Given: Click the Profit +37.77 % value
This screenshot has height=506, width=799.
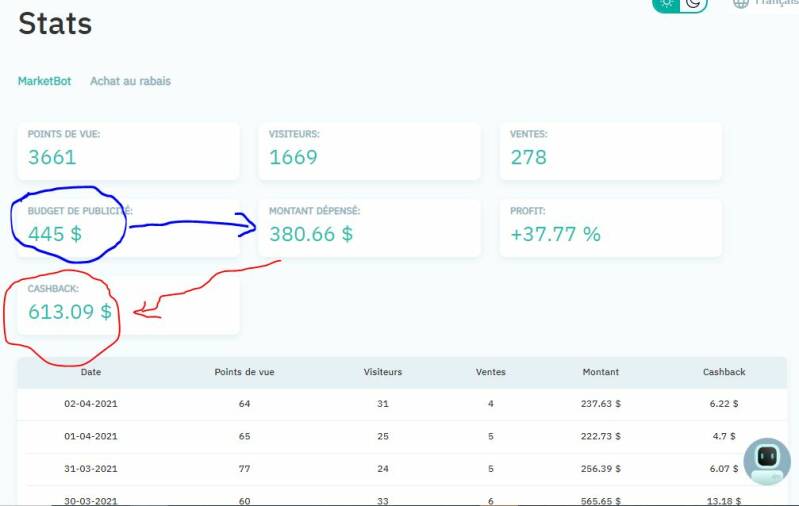Looking at the screenshot, I should pyautogui.click(x=555, y=234).
